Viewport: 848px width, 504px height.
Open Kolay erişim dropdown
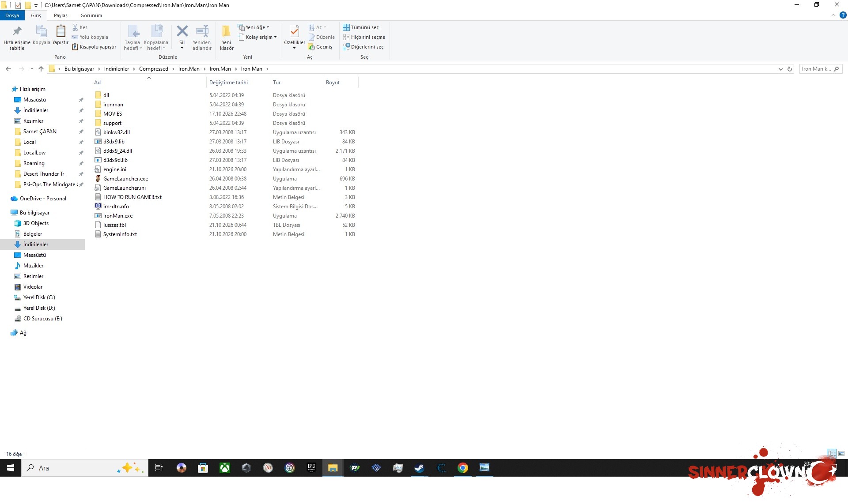pos(257,37)
